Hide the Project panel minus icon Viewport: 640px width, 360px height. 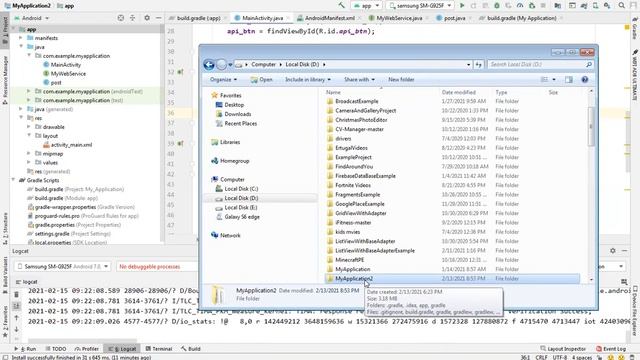(x=159, y=18)
